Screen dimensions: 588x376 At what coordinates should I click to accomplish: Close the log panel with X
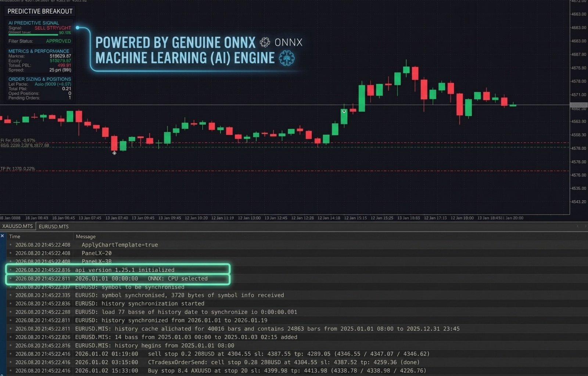3,236
